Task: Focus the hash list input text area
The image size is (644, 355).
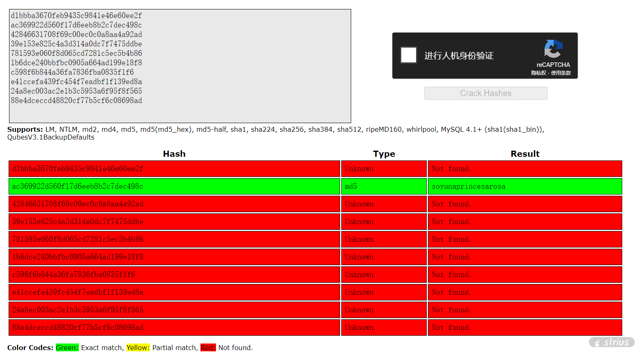Action: click(x=180, y=66)
